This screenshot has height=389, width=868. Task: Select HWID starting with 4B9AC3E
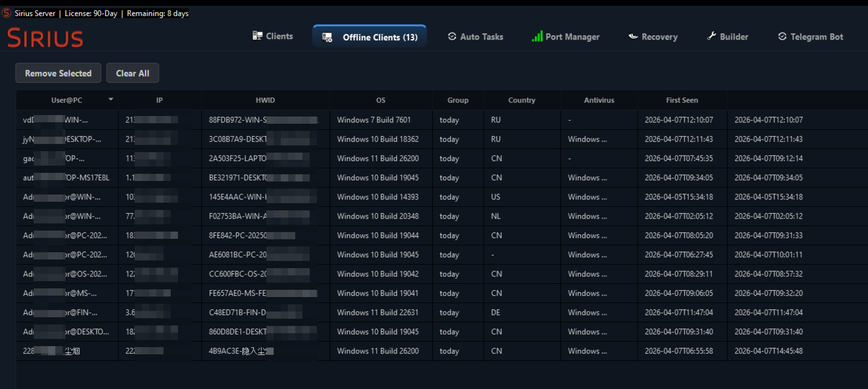265,351
